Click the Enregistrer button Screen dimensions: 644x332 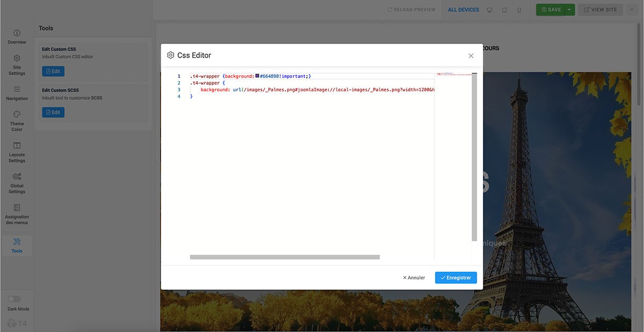(456, 278)
